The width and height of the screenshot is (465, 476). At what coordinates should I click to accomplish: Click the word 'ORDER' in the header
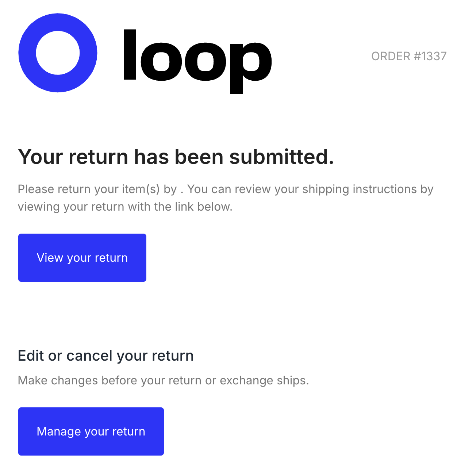pos(391,56)
